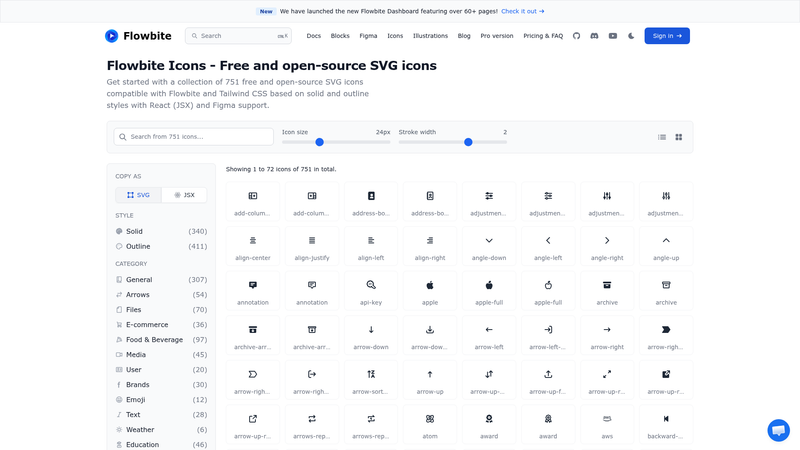Click the Icon size slider handle

319,142
